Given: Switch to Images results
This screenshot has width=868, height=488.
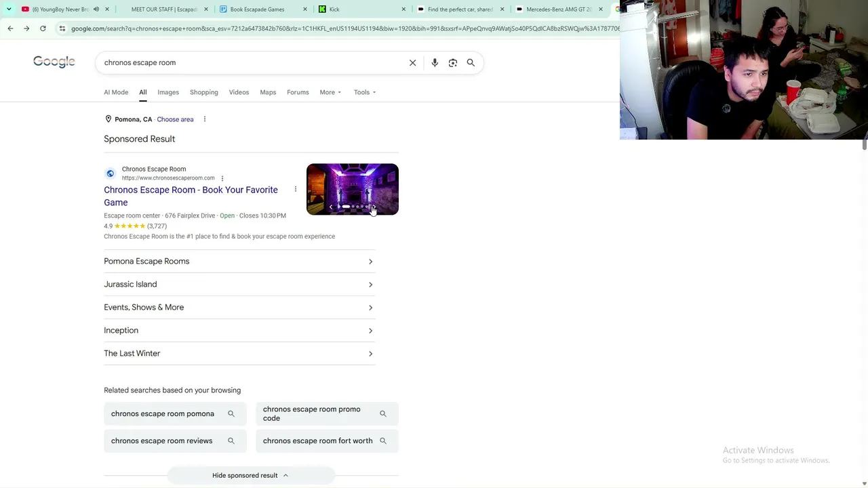Looking at the screenshot, I should 168,92.
